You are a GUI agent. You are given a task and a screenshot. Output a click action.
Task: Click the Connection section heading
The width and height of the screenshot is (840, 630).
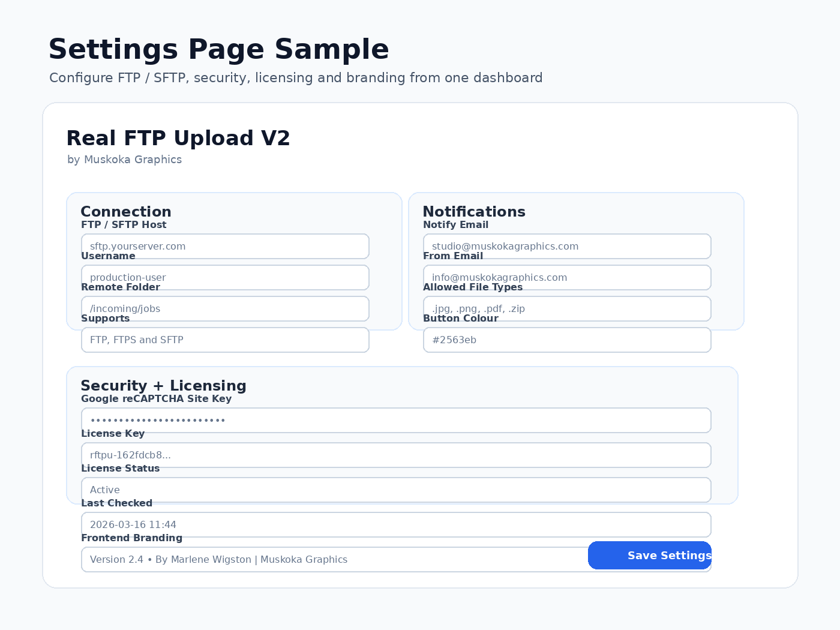tap(126, 212)
